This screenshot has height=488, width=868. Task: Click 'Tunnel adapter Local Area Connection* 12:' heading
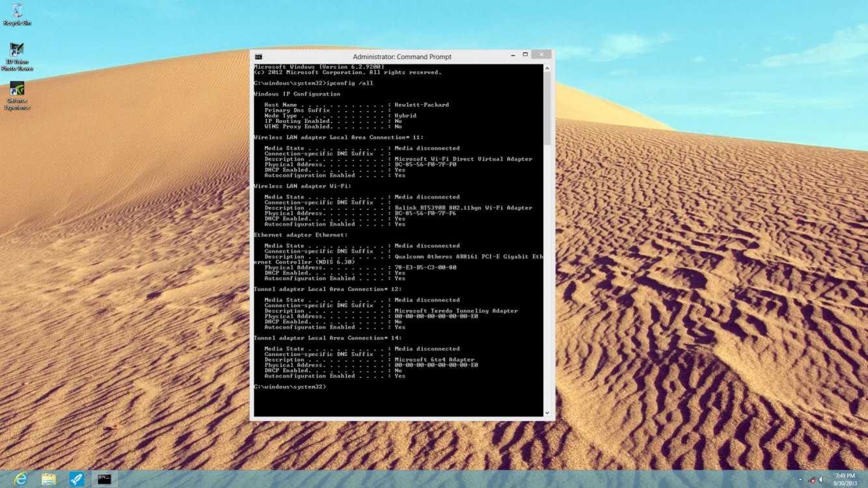[x=328, y=289]
